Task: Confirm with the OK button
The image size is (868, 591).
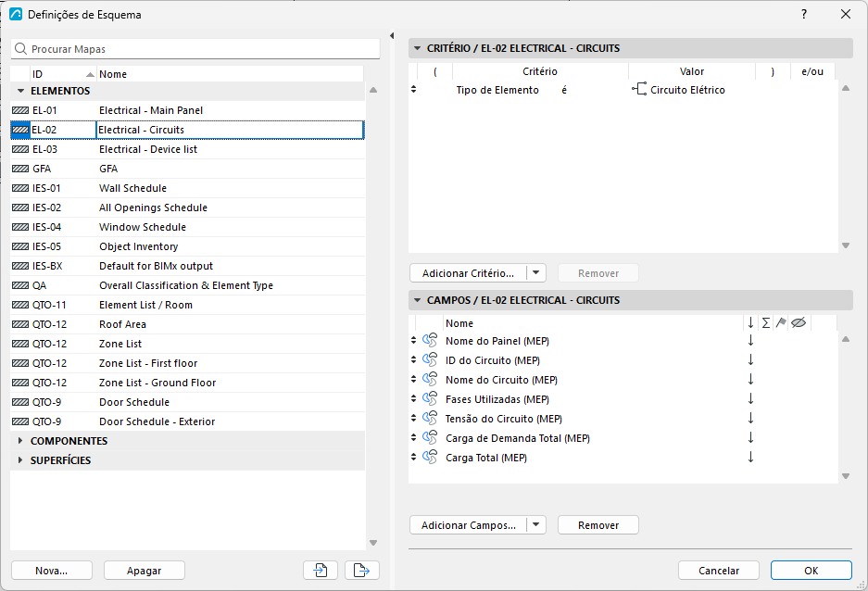Action: pos(811,571)
